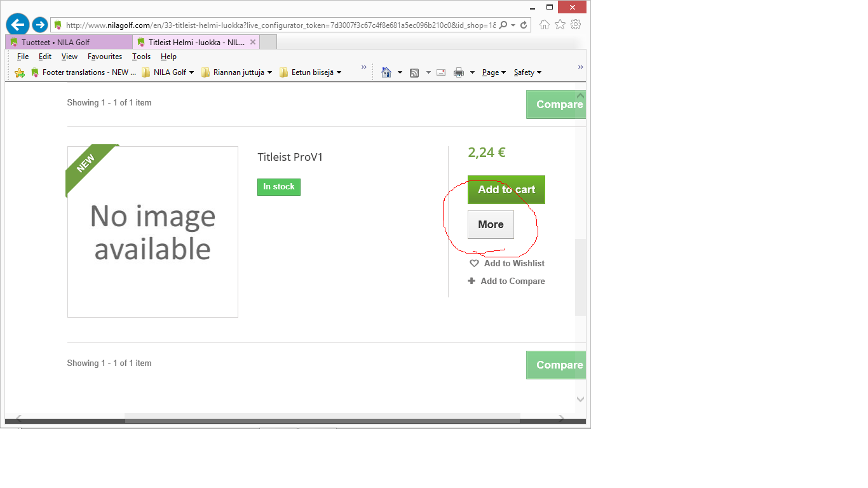This screenshot has height=488, width=868.
Task: Show more command bar items via chevron
Action: [580, 67]
